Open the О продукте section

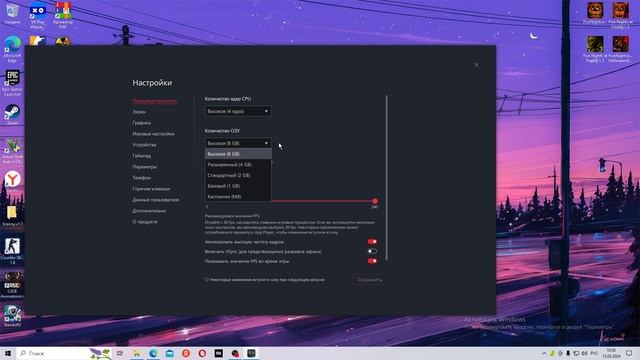tap(145, 222)
